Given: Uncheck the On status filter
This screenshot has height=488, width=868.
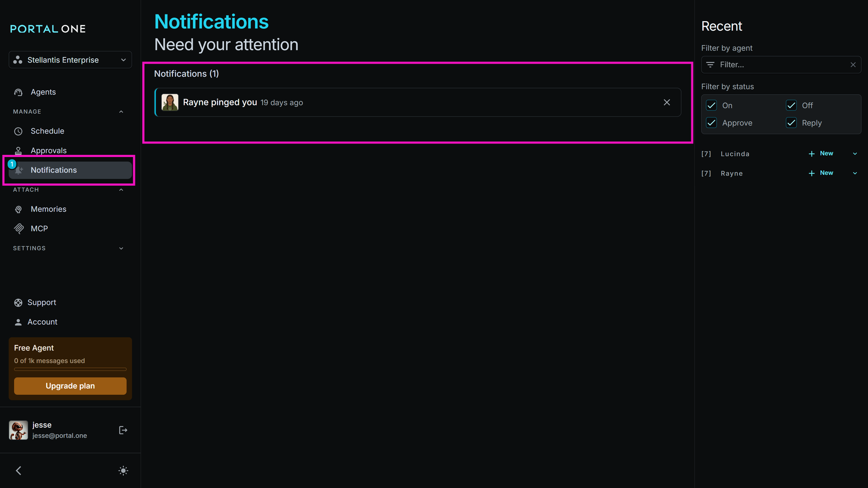Looking at the screenshot, I should pos(711,105).
